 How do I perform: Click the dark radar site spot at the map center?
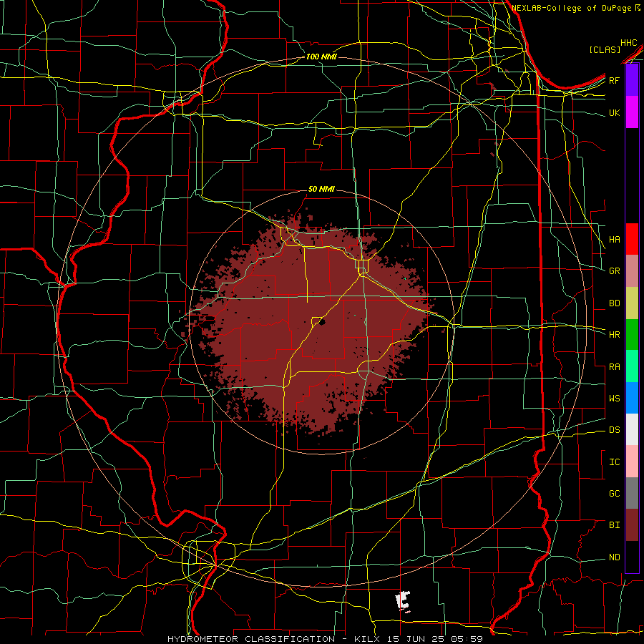(322, 322)
